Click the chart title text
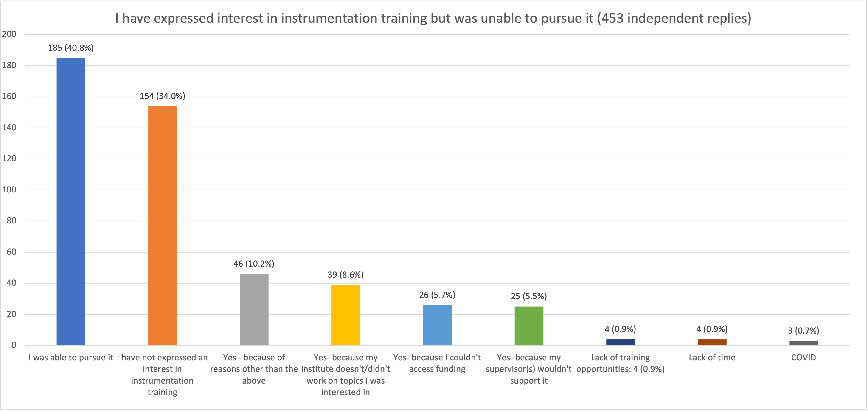This screenshot has width=868, height=412. [x=433, y=18]
